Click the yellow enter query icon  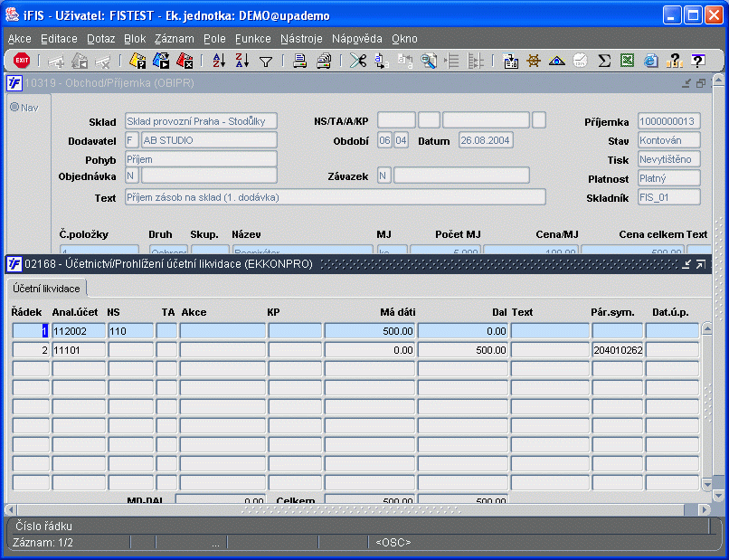tap(137, 61)
